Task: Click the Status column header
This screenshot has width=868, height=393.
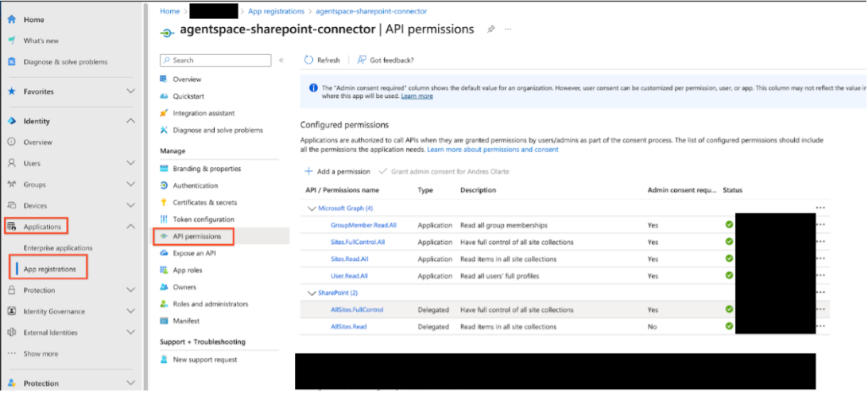Action: [x=732, y=190]
